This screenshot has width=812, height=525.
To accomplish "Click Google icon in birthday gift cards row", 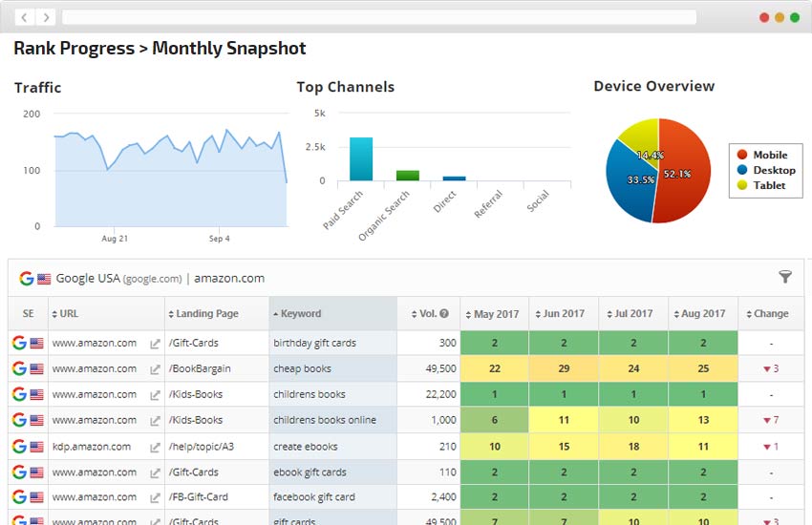I will (x=19, y=344).
